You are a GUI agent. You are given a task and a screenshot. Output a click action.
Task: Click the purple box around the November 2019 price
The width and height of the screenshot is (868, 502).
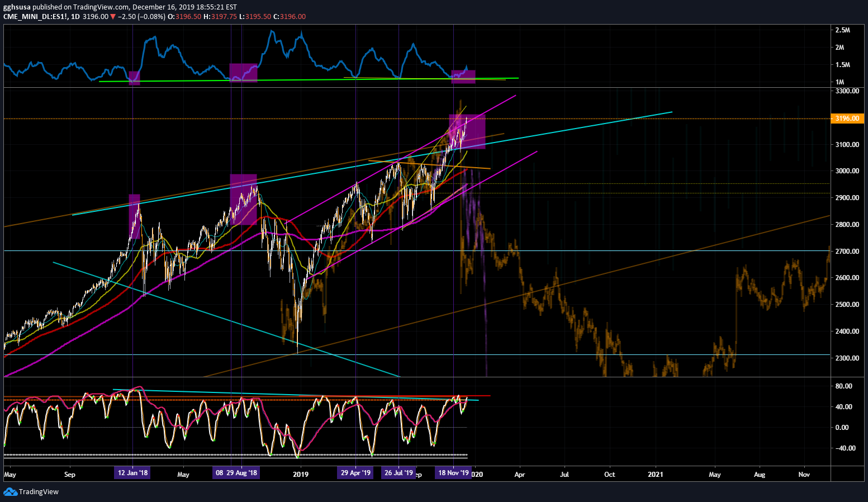point(467,131)
